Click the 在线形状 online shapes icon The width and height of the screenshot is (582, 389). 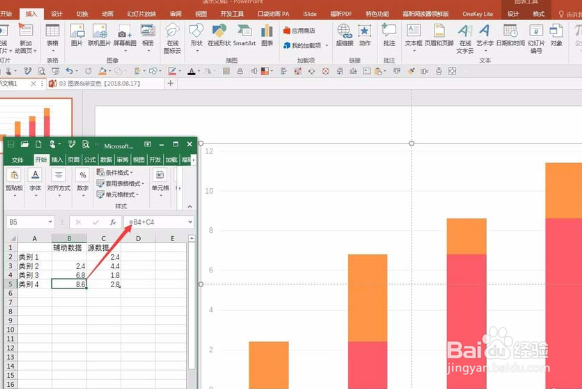click(x=219, y=31)
